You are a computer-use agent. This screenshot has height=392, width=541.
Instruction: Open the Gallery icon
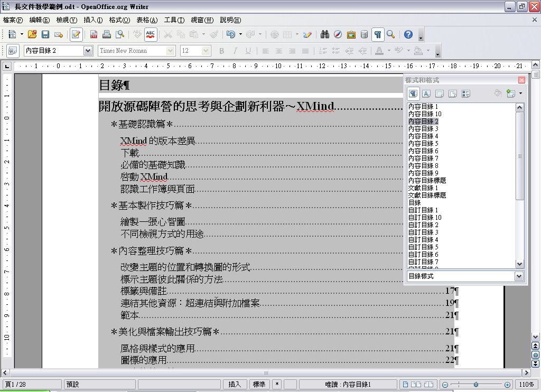[351, 34]
